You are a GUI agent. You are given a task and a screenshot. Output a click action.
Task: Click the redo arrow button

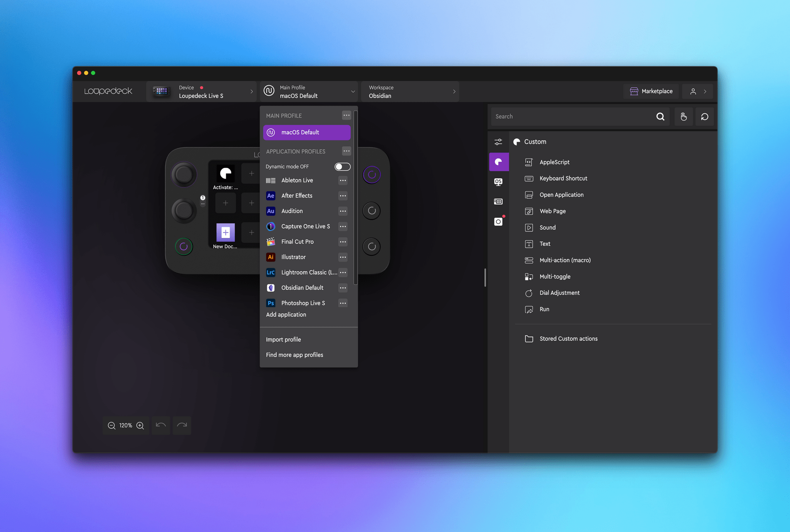[x=182, y=425]
